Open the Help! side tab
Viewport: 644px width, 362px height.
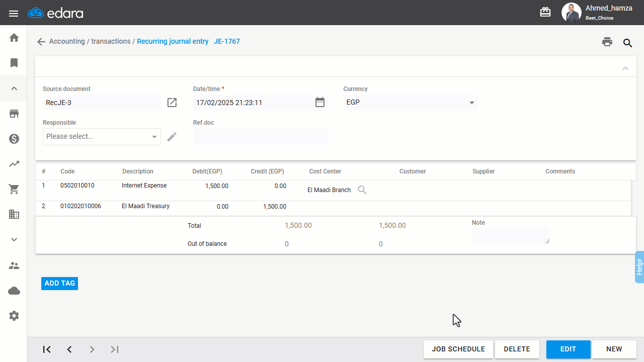[x=639, y=267]
